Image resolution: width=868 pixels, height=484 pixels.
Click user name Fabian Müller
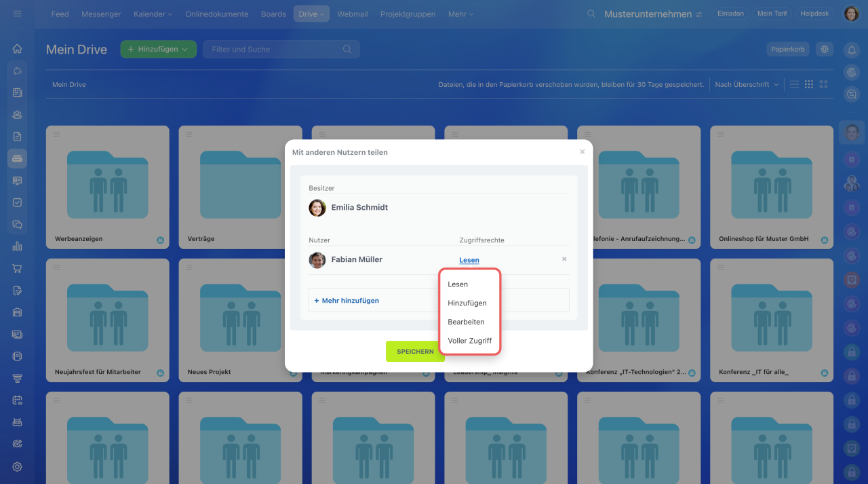click(357, 260)
